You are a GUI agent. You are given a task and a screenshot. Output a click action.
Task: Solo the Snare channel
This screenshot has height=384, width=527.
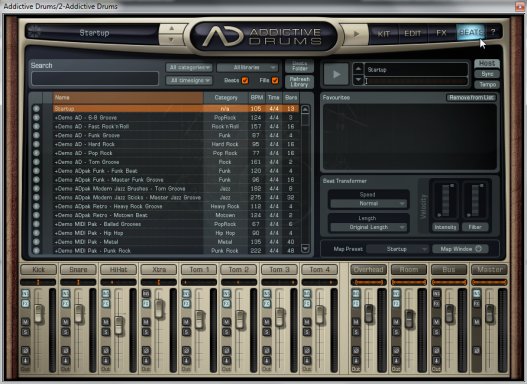[66, 332]
